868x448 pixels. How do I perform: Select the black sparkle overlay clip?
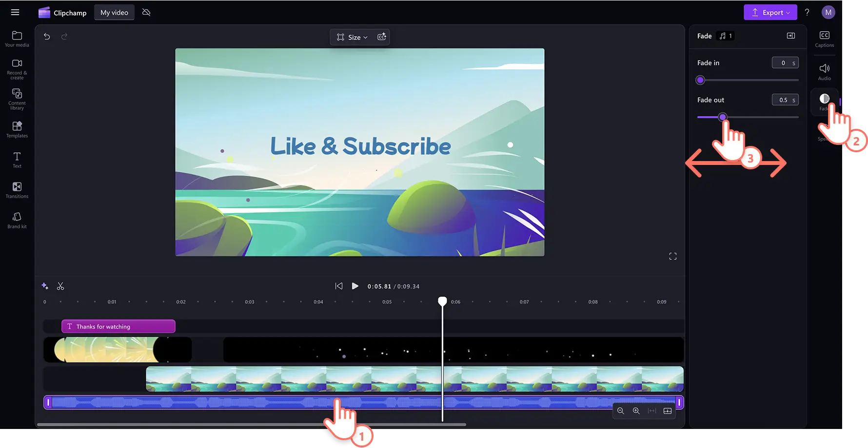[454, 349]
